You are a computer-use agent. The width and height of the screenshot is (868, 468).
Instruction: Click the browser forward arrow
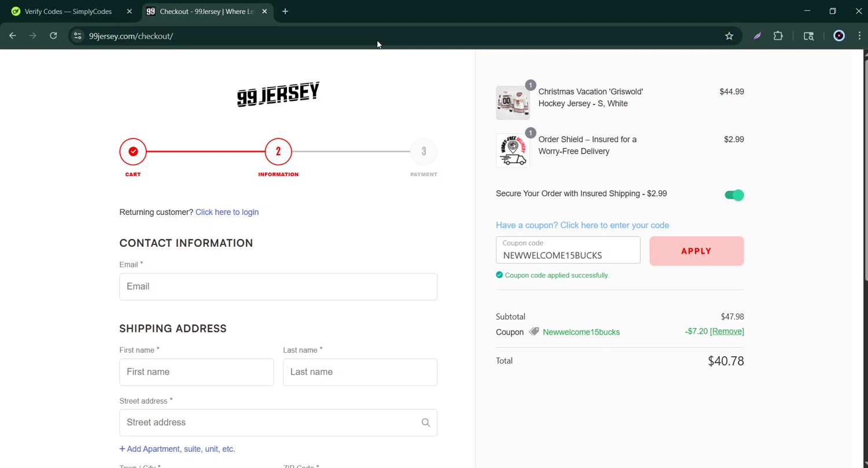coord(33,36)
